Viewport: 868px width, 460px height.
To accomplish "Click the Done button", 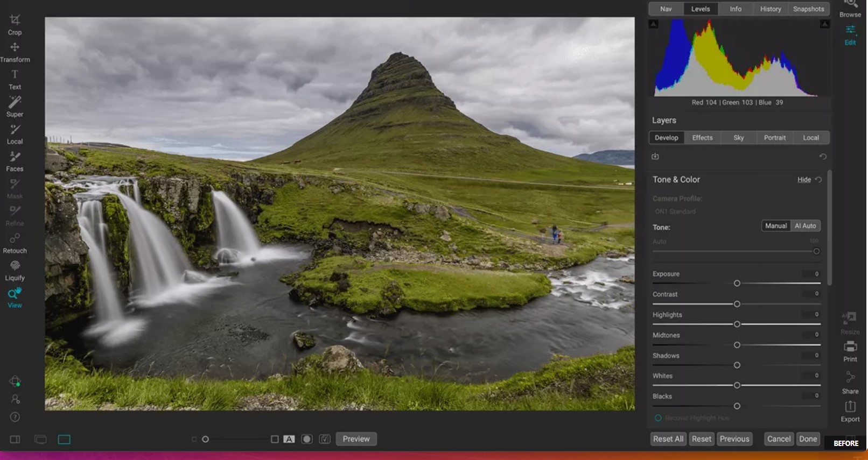I will pos(808,439).
